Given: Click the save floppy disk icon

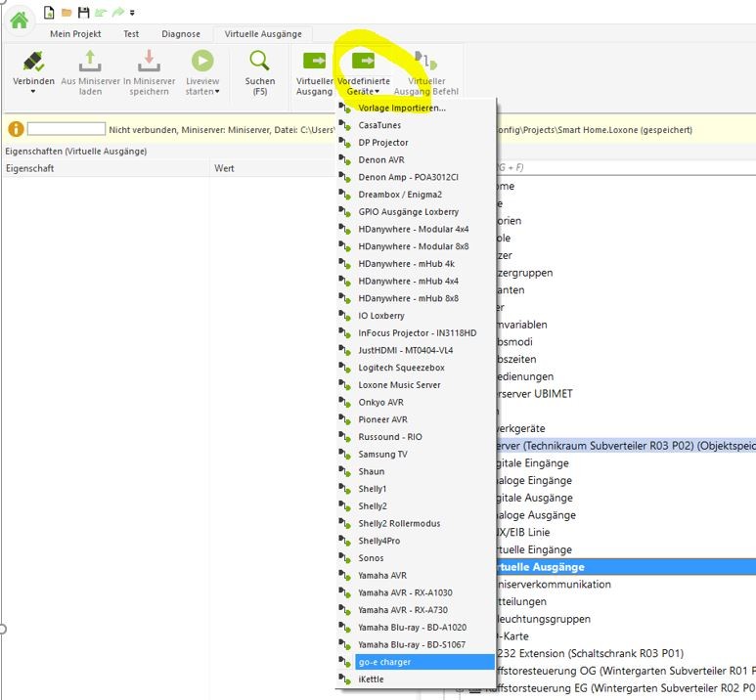Looking at the screenshot, I should click(x=83, y=13).
